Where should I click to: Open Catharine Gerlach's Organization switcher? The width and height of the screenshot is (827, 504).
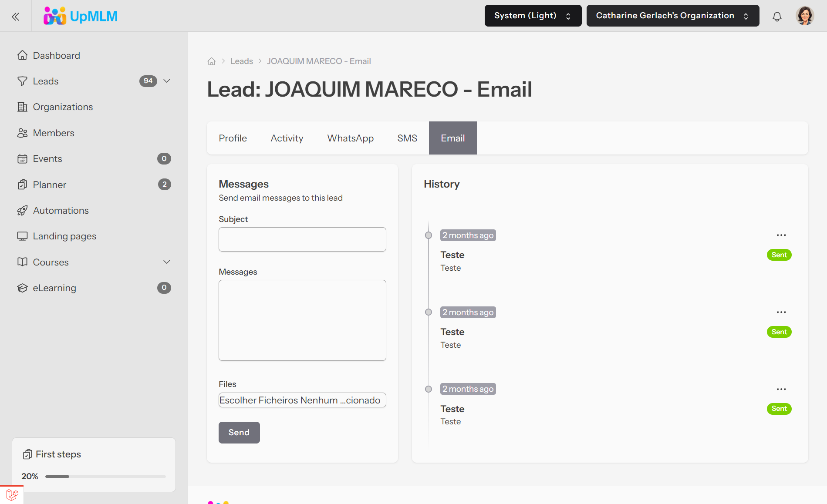pos(672,16)
